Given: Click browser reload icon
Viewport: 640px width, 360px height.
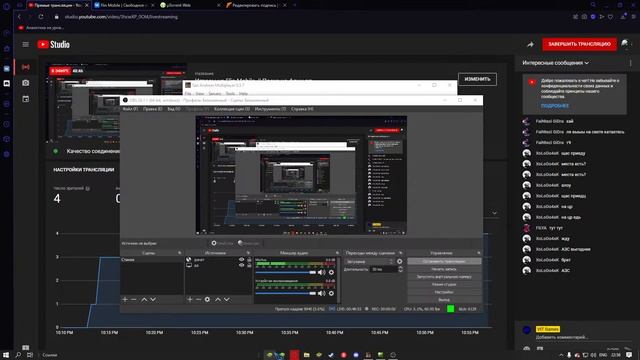Looking at the screenshot, I should 41,17.
